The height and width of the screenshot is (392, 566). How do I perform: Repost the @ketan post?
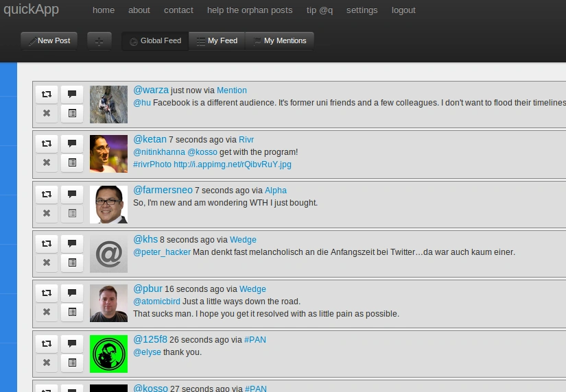point(47,144)
